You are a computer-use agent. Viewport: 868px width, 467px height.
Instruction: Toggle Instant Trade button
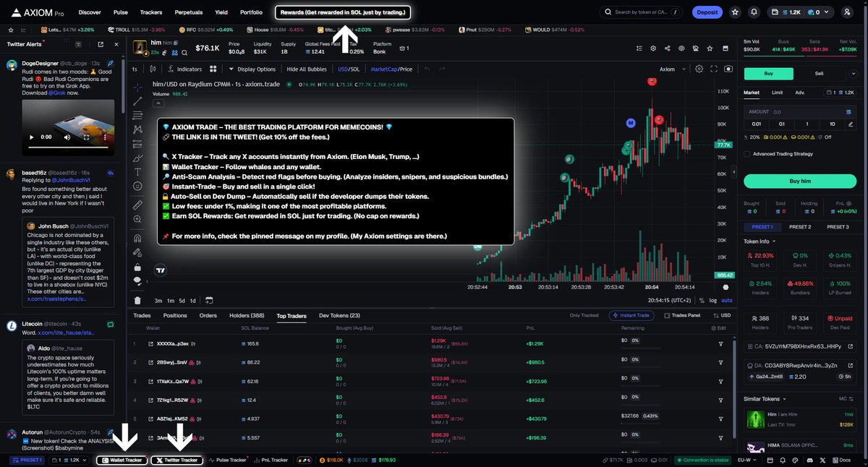click(x=633, y=316)
